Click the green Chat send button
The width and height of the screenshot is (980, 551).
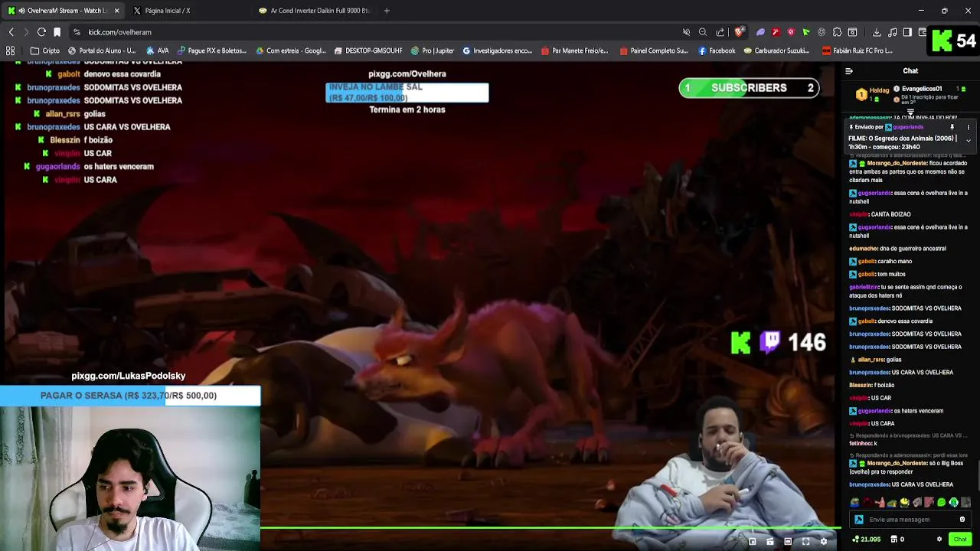point(960,540)
